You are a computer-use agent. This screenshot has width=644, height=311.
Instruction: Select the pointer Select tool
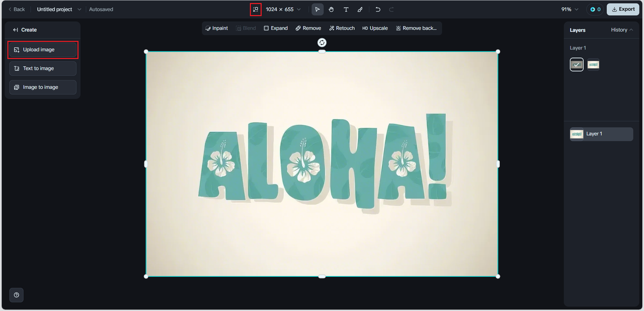pyautogui.click(x=317, y=10)
